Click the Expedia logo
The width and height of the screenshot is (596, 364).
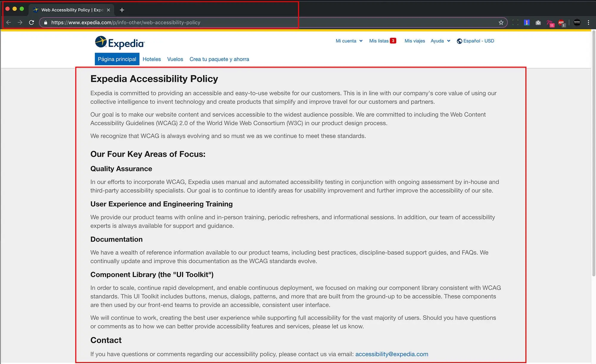click(x=120, y=43)
